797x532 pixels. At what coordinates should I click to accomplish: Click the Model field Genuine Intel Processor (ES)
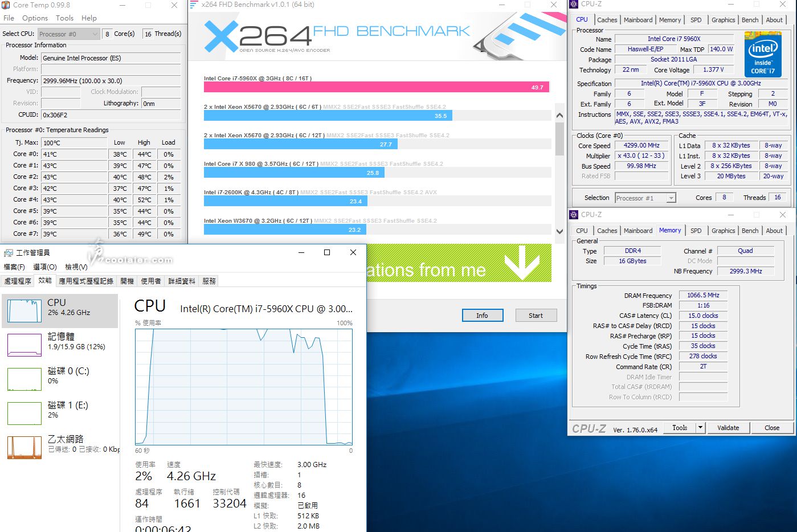click(111, 58)
